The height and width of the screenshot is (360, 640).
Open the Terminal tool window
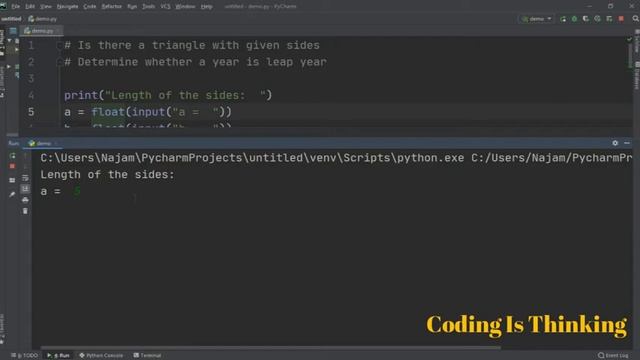(x=147, y=356)
